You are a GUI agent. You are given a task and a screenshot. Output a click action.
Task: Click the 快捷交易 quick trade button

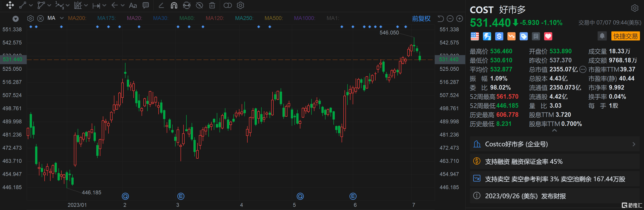[625, 36]
